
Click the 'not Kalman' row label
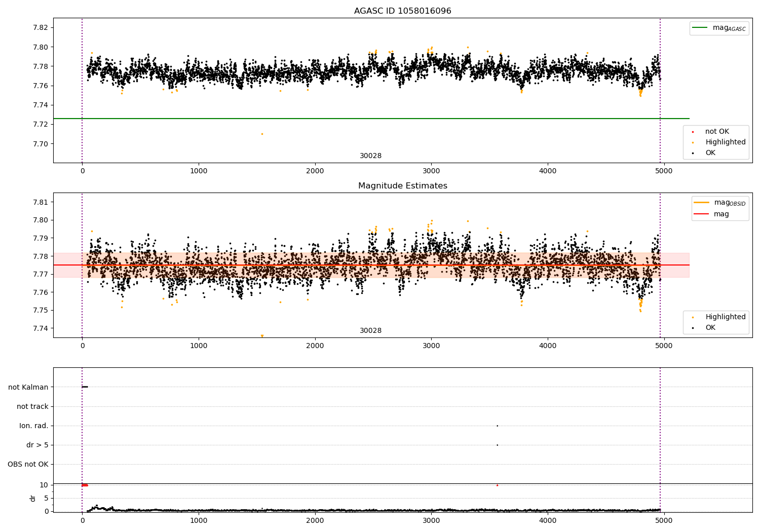tap(28, 387)
